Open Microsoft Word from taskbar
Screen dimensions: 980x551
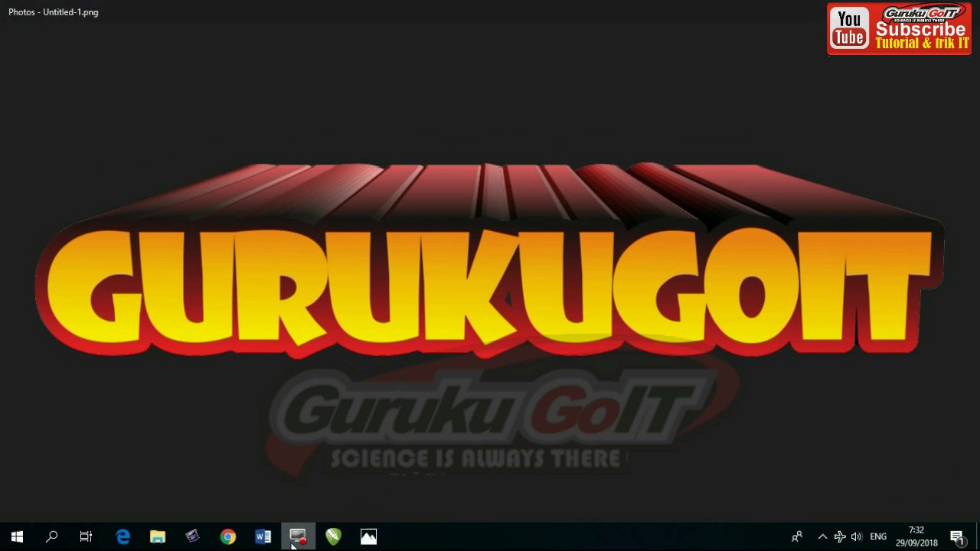tap(263, 536)
